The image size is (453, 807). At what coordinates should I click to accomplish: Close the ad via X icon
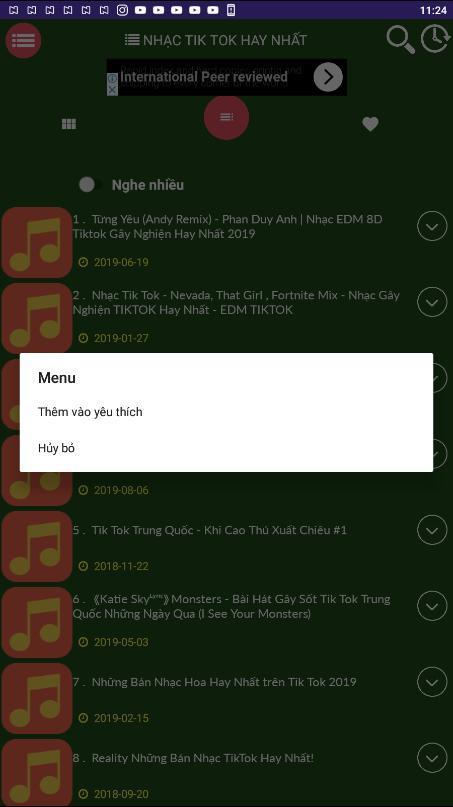click(112, 90)
